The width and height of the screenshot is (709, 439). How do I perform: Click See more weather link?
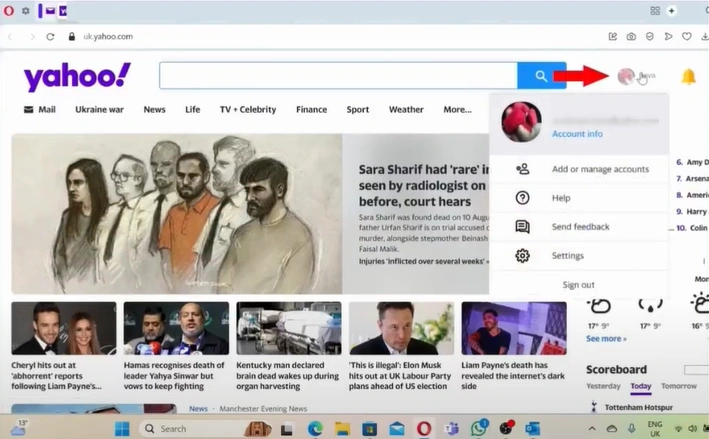[x=606, y=339]
